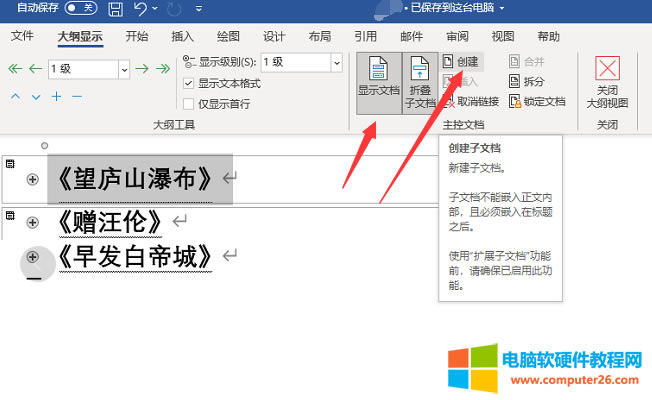This screenshot has height=400, width=652.
Task: Expand the 《赠汪伦》 heading plus symbol
Action: click(32, 221)
